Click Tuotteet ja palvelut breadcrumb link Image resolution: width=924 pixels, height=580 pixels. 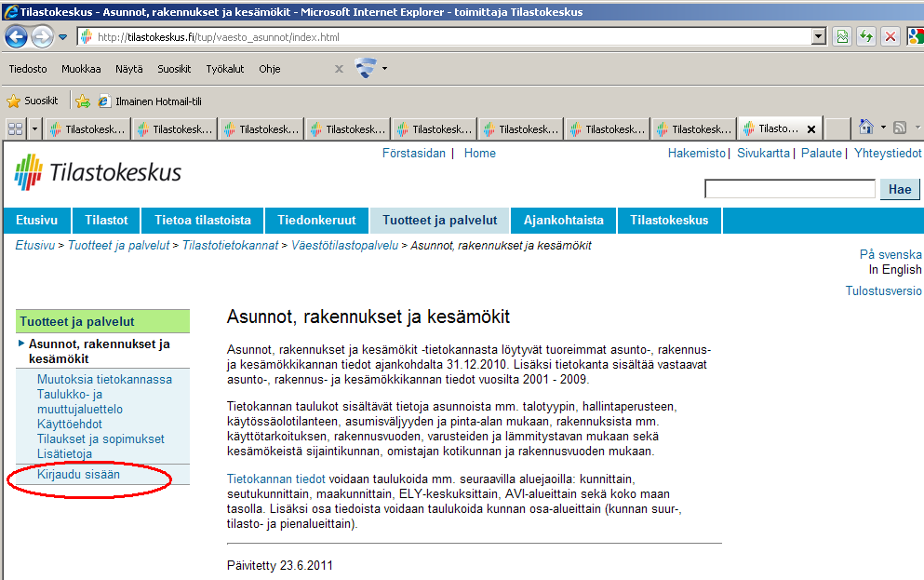[118, 245]
